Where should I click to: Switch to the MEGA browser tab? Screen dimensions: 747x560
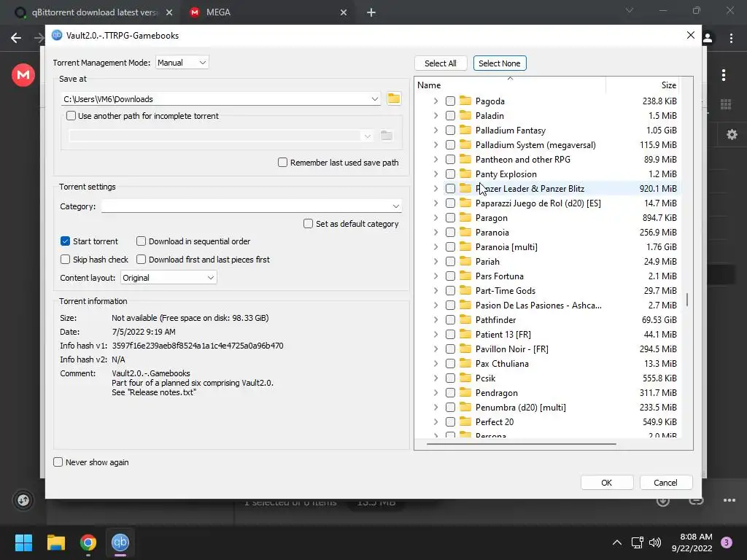267,12
